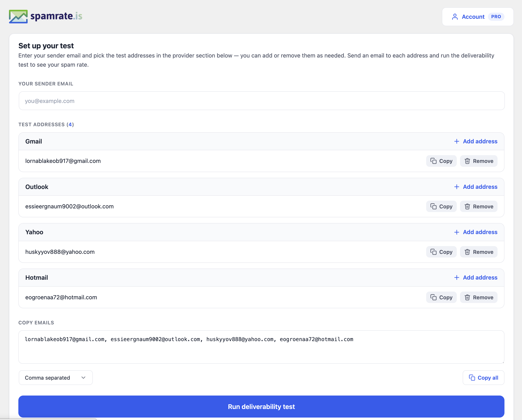This screenshot has width=522, height=420.
Task: Click the trash icon for essieergnaum9002@outlook.com
Action: click(x=467, y=206)
